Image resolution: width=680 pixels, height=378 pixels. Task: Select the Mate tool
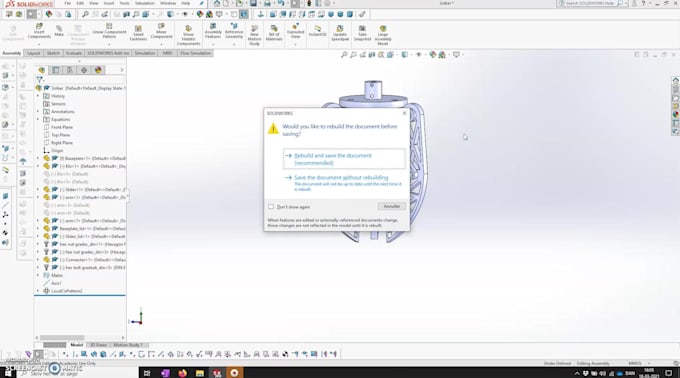pos(59,30)
